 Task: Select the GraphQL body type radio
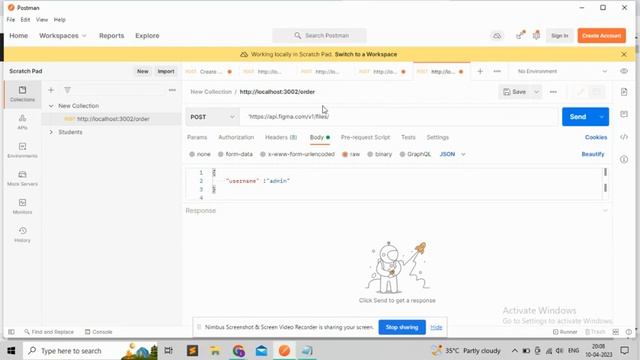pos(402,154)
